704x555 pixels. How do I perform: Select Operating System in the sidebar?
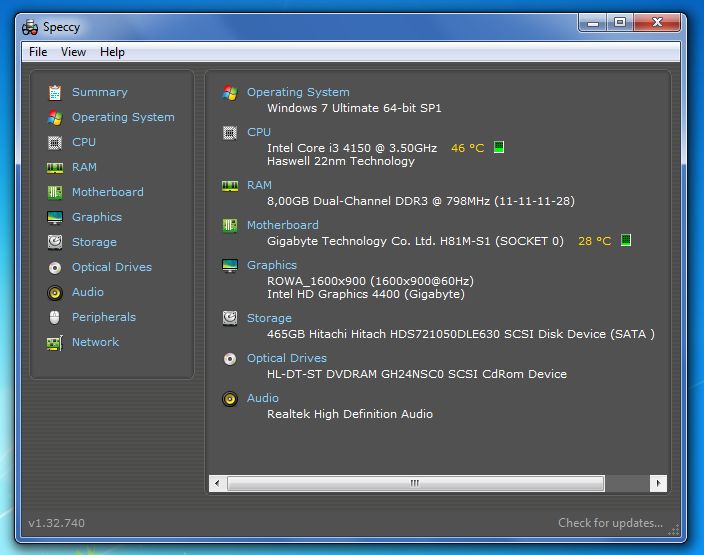pyautogui.click(x=123, y=117)
